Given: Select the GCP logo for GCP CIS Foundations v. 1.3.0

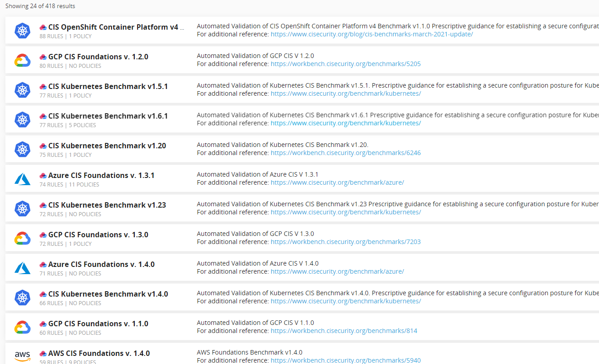Looking at the screenshot, I should pyautogui.click(x=22, y=238).
